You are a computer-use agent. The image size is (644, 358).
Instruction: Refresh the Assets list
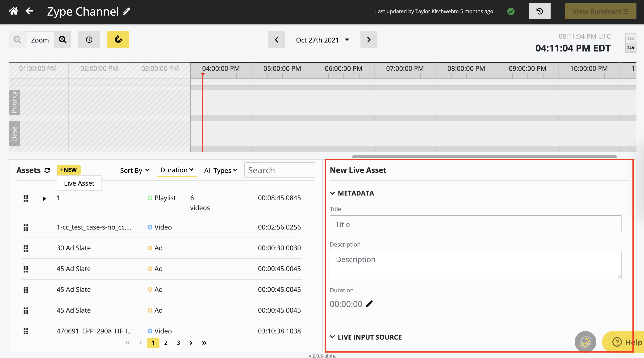point(47,170)
